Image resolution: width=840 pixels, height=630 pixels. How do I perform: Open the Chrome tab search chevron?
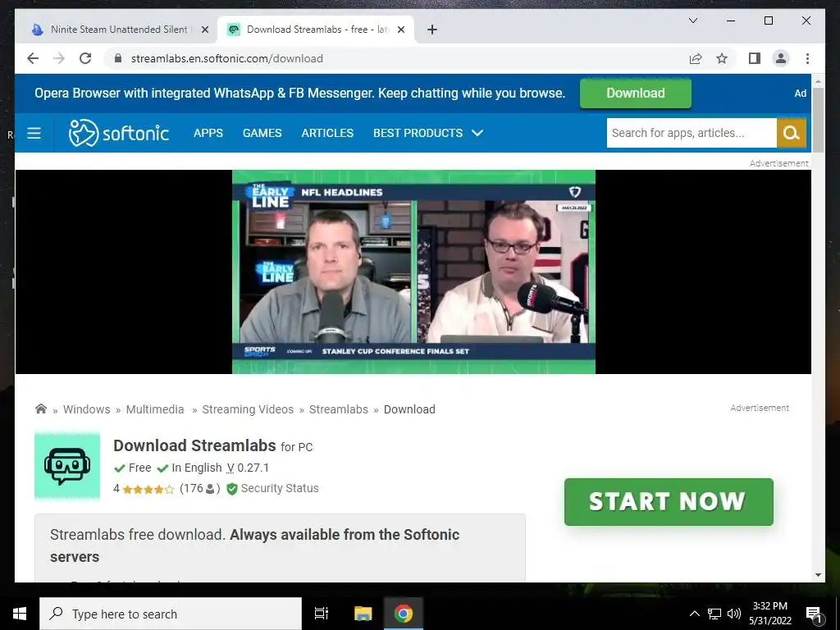[692, 21]
